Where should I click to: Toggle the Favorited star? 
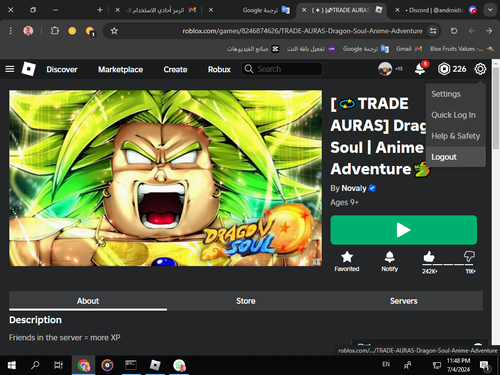coord(347,262)
